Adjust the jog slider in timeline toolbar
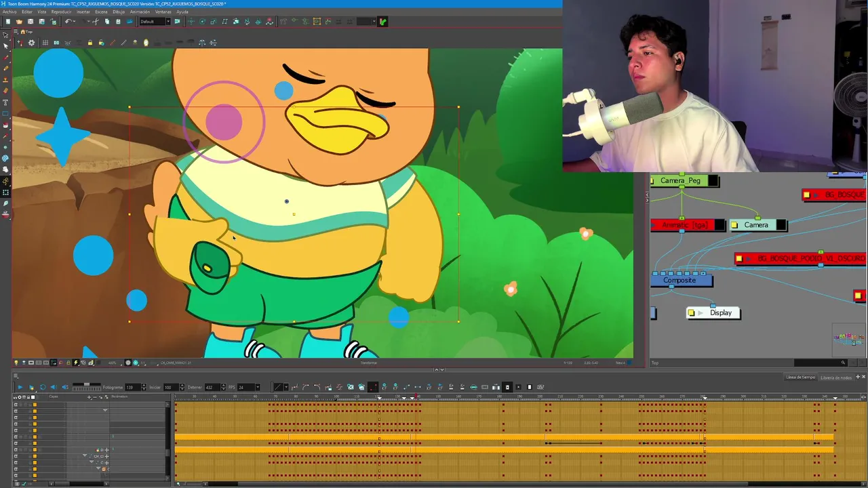Screen dimensions: 868x488 coord(87,384)
